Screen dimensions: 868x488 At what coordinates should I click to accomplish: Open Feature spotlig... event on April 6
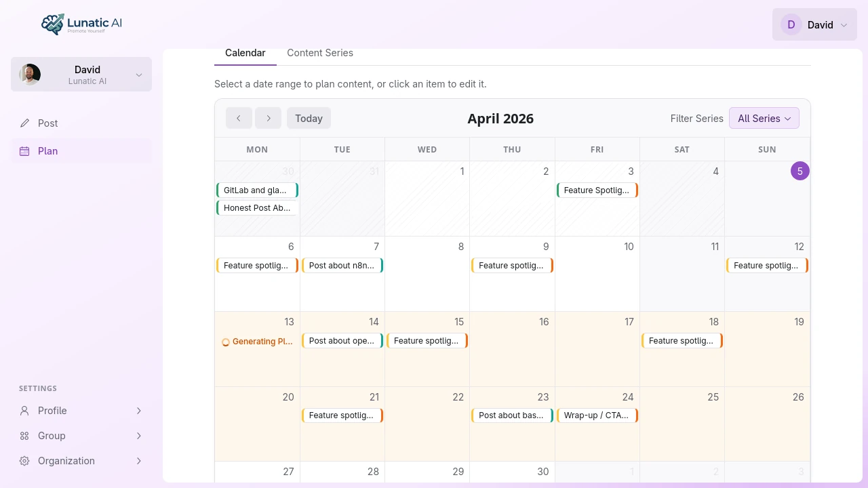[257, 266]
